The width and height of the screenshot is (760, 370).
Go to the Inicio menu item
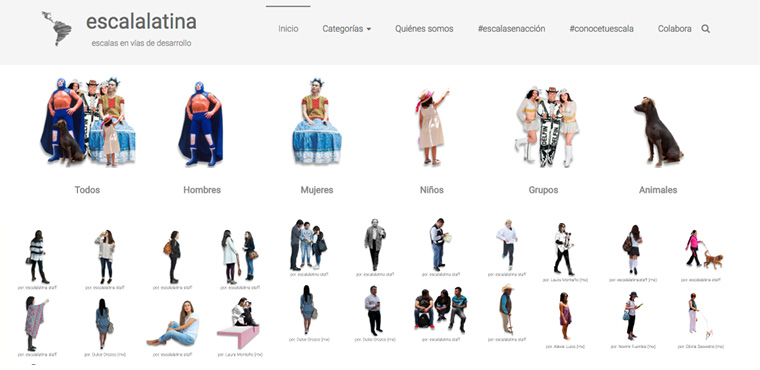[x=288, y=29]
